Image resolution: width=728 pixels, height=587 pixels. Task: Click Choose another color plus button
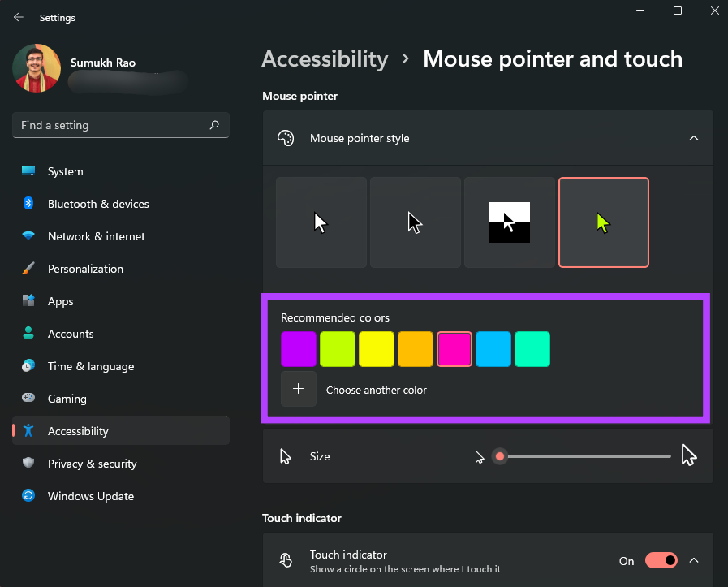299,389
